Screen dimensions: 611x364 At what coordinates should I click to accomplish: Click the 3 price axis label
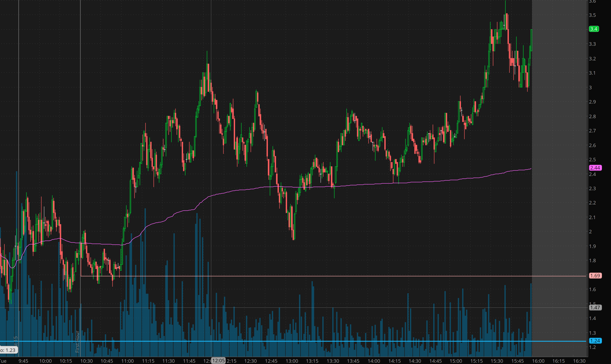point(590,88)
